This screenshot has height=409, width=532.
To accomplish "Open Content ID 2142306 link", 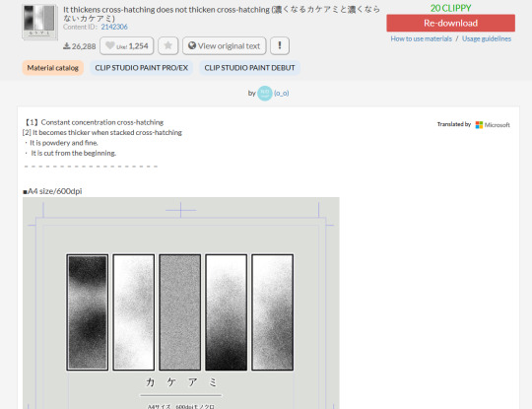I will click(x=114, y=27).
